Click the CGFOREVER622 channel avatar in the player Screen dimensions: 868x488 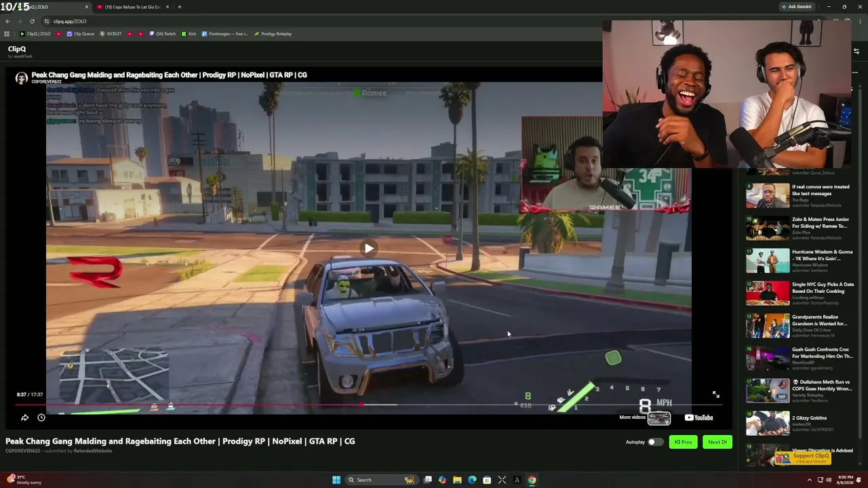click(x=22, y=78)
